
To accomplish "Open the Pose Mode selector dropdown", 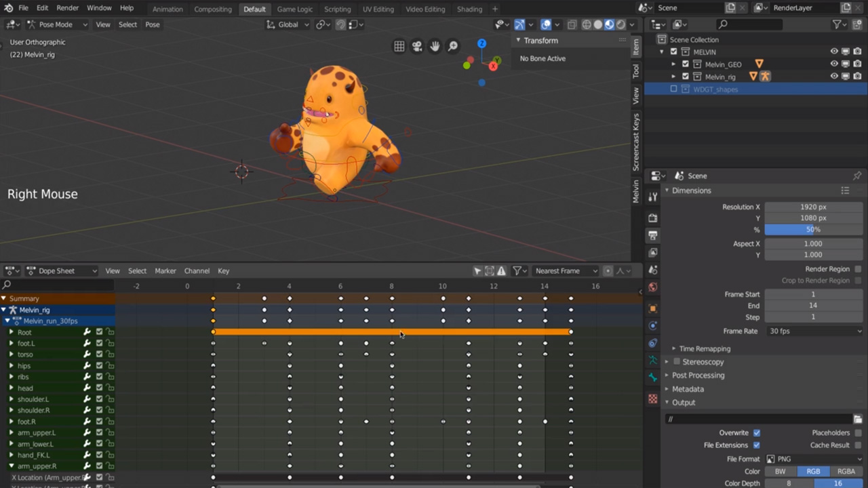I will pyautogui.click(x=58, y=24).
